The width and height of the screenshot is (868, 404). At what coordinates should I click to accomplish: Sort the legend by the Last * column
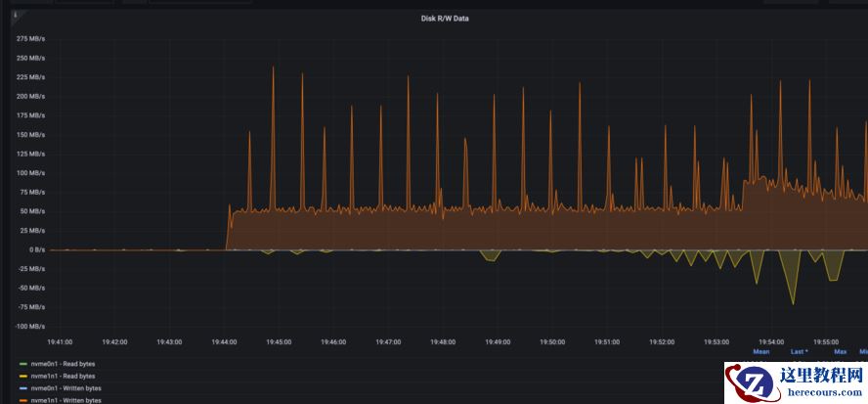(x=799, y=352)
